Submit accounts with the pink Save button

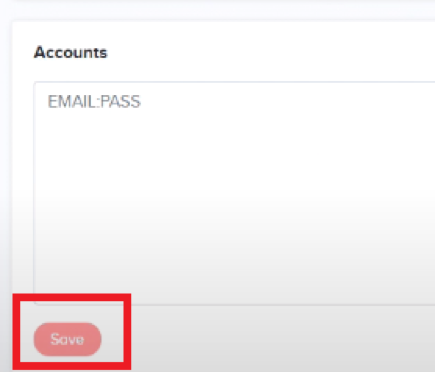(x=67, y=339)
